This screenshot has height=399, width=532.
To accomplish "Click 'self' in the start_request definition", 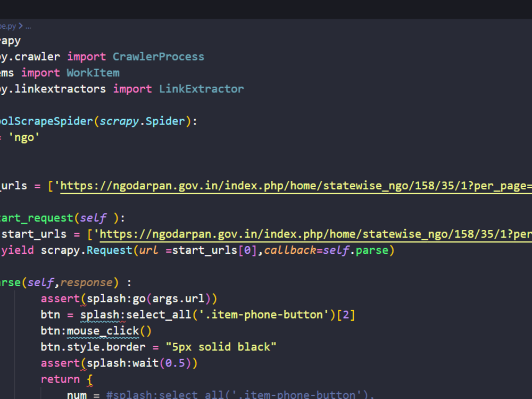I will [x=93, y=218].
